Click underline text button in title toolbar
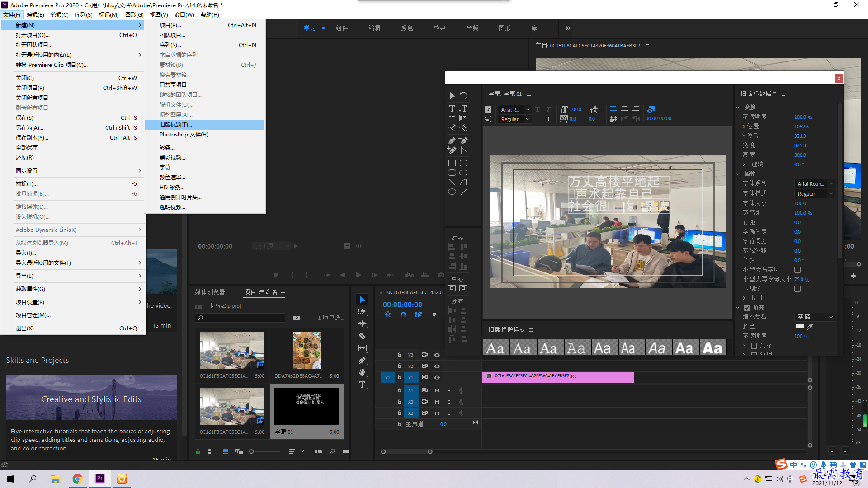Viewport: 868px width, 488px height. pyautogui.click(x=549, y=119)
